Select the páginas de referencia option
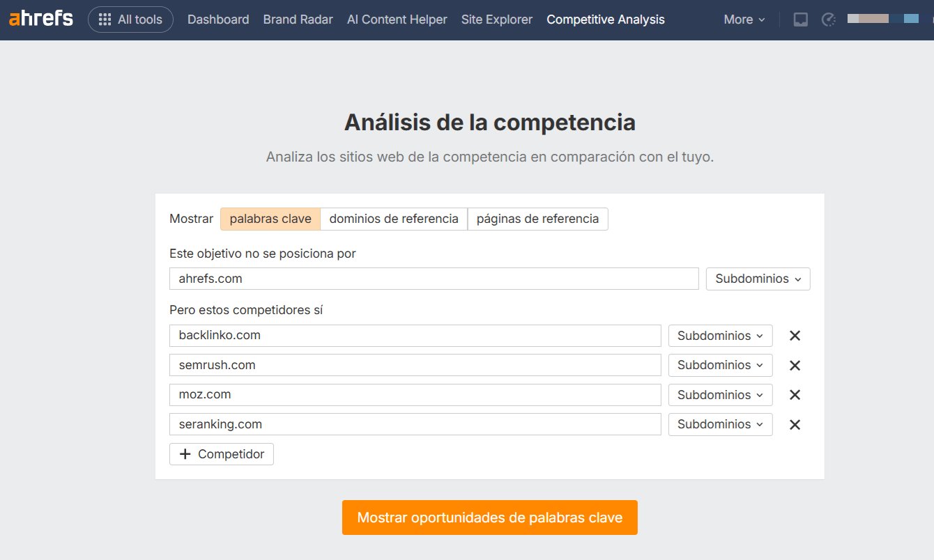Image resolution: width=934 pixels, height=560 pixels. click(537, 219)
